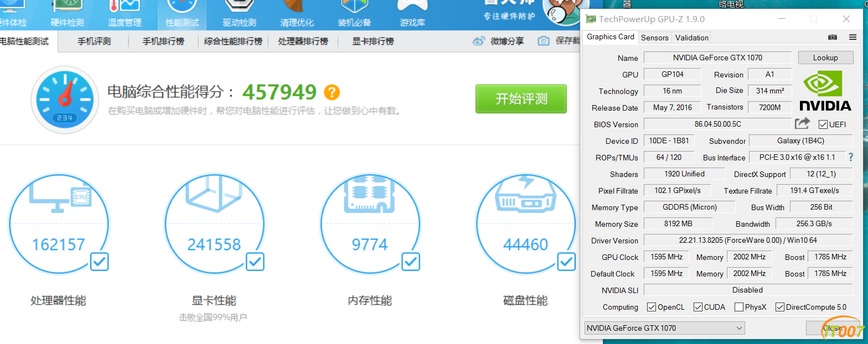
Task: Click the BIOS share/export arrow icon
Action: pos(803,123)
